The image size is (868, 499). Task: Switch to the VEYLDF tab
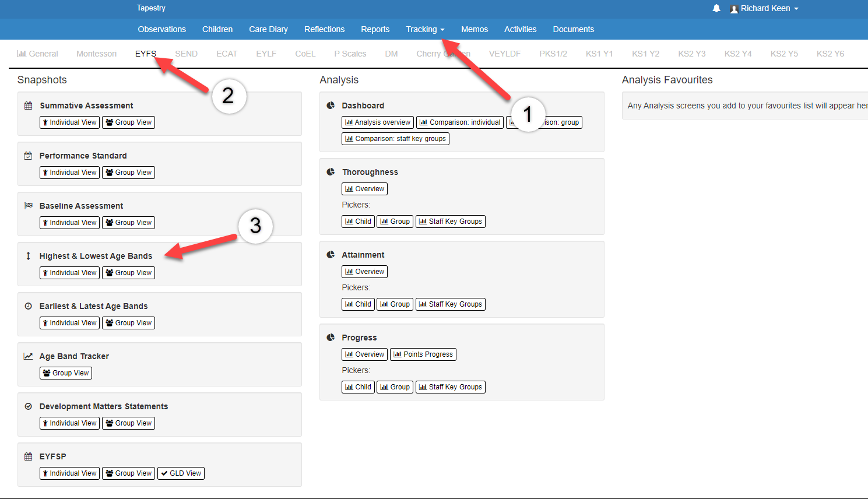[505, 54]
